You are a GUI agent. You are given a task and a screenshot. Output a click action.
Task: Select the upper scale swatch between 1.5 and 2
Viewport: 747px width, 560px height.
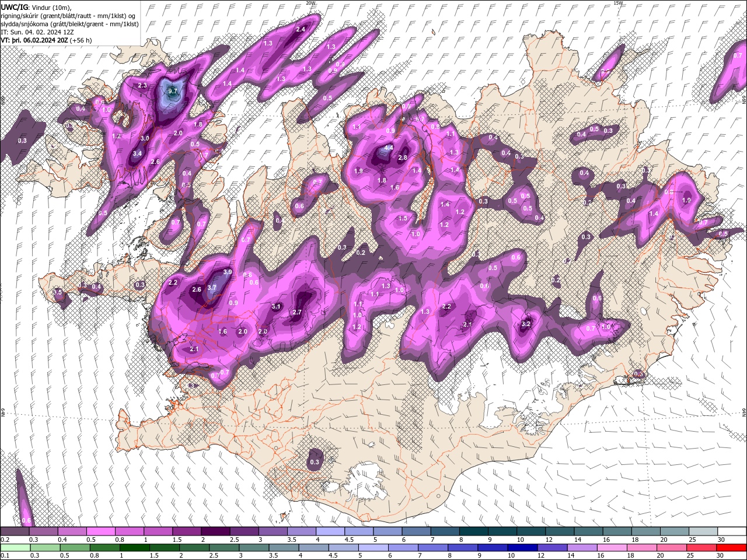coord(187,531)
